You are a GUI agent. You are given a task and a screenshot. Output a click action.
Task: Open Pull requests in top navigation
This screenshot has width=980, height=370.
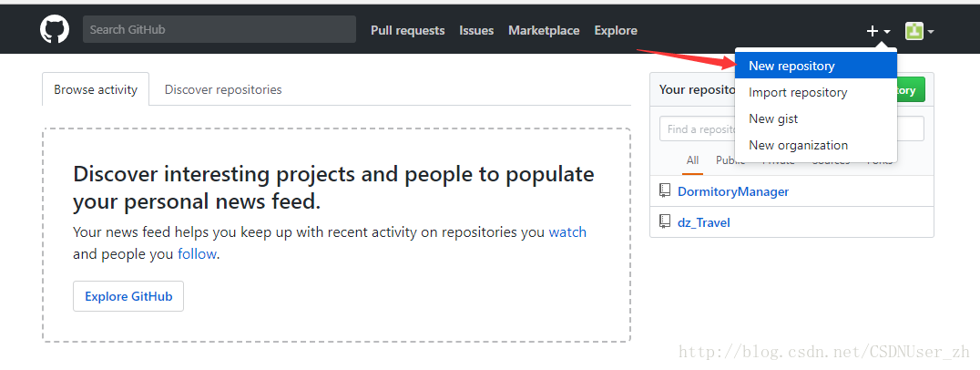tap(407, 30)
